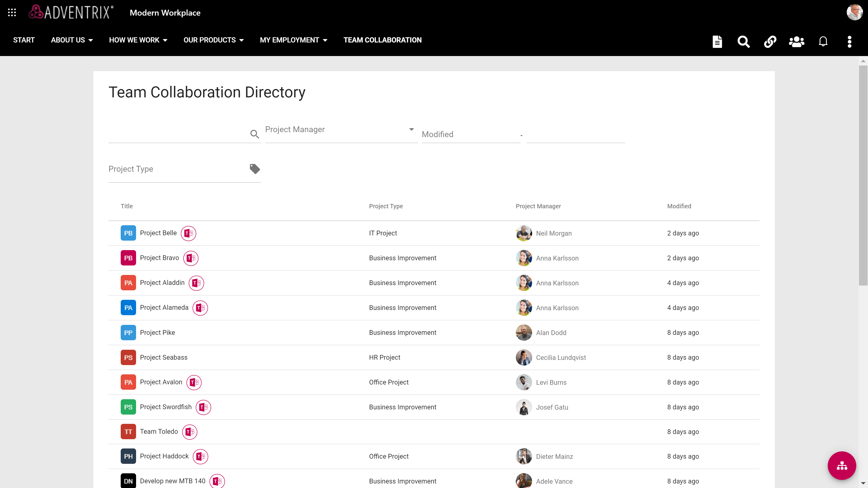Open the Teams icon for Project Alameda
Image resolution: width=868 pixels, height=488 pixels.
click(200, 308)
